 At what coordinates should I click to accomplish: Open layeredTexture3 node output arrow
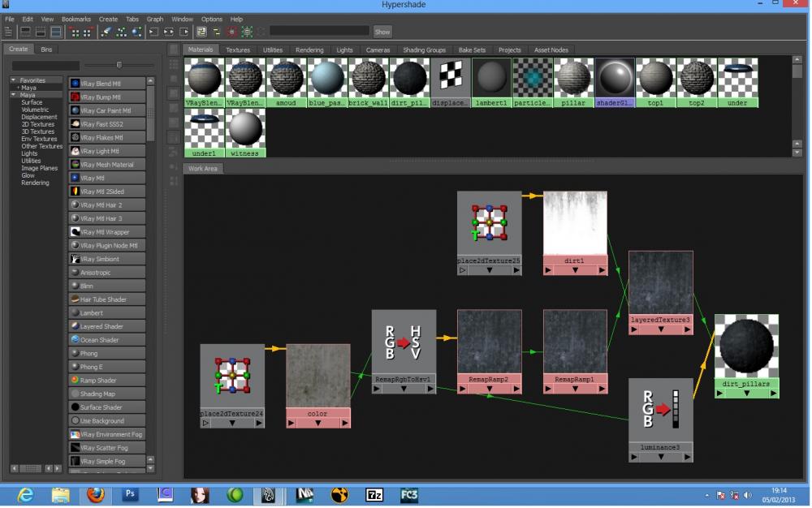click(x=687, y=329)
